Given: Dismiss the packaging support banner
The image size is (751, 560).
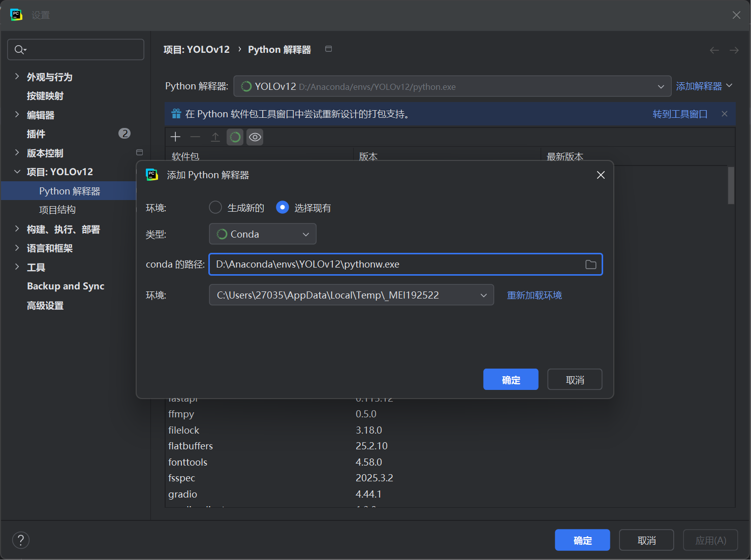Looking at the screenshot, I should (725, 114).
